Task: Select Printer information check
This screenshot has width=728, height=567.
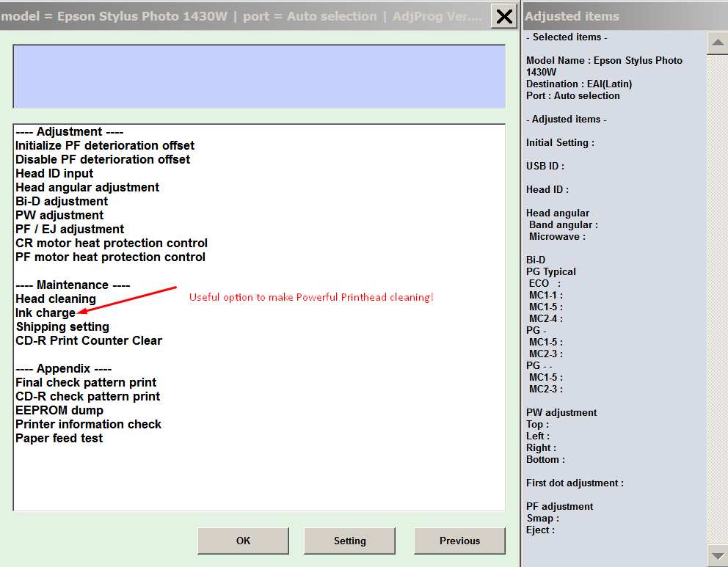Action: point(89,424)
